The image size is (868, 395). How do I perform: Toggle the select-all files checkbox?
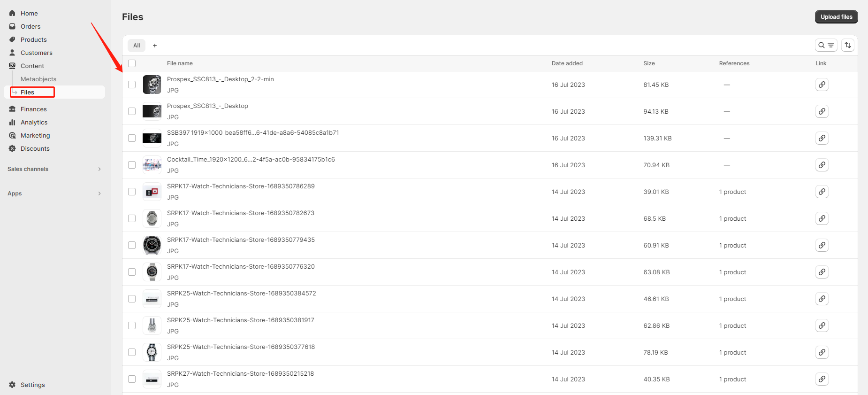(132, 63)
